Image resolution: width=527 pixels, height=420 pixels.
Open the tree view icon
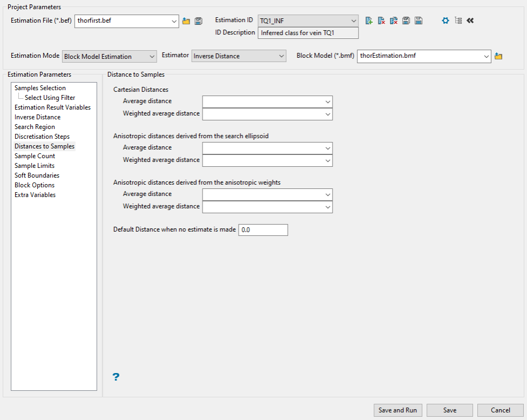[458, 21]
